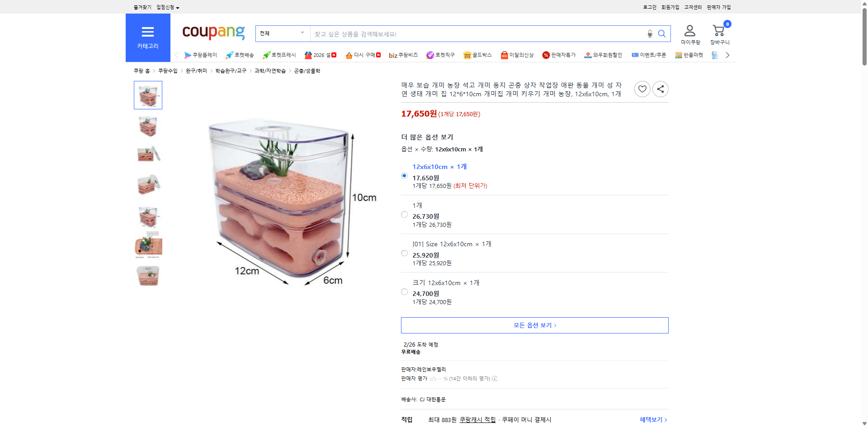Select the 12x6x10cm × 1개 17,650원 option
Viewport: 868px width, 427px height.
pyautogui.click(x=404, y=175)
